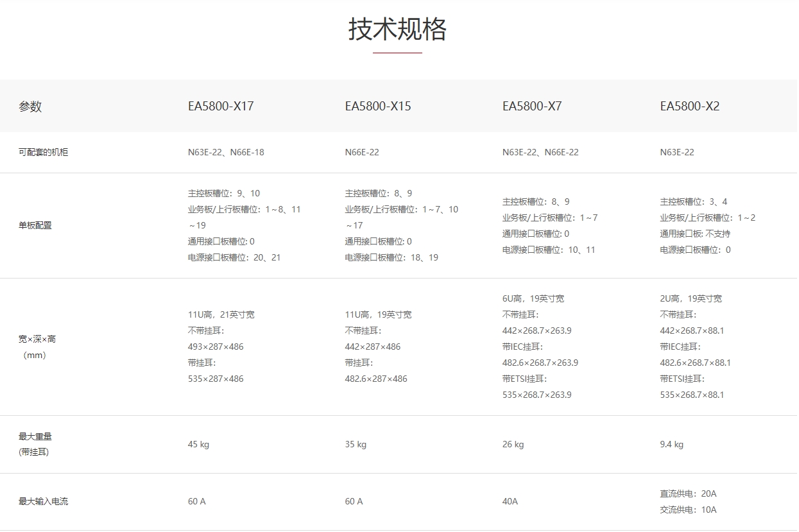Click the EA5800-X7 column header
This screenshot has width=799, height=532.
pyautogui.click(x=532, y=107)
